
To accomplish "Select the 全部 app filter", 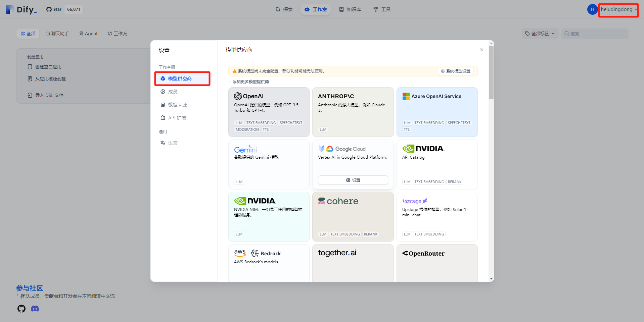I will click(28, 34).
